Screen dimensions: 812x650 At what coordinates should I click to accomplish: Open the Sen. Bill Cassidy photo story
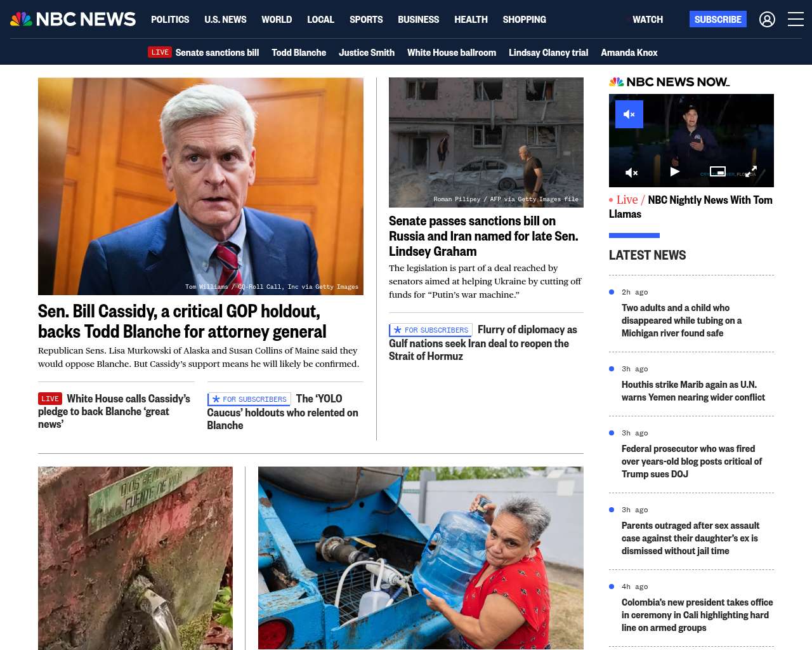(200, 186)
